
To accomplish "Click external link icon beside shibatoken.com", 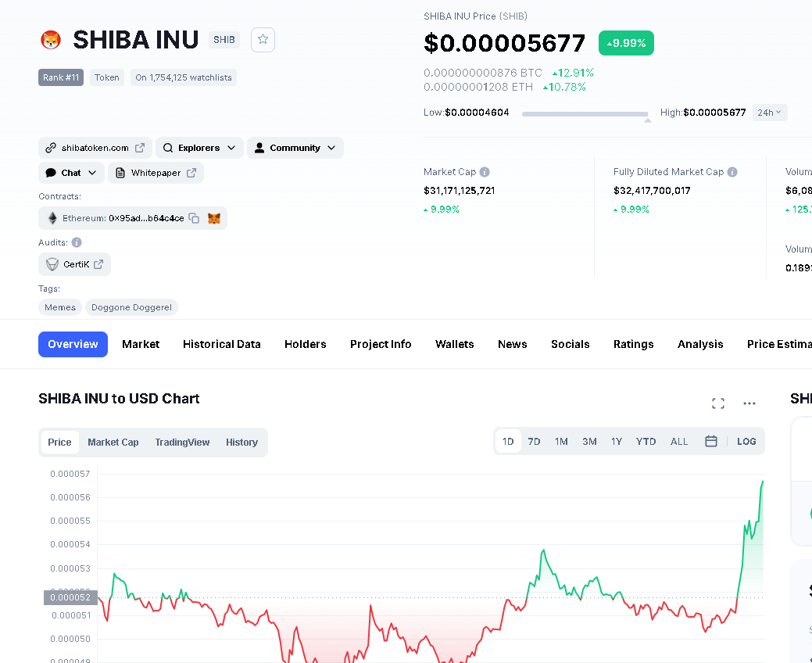I will pyautogui.click(x=140, y=148).
